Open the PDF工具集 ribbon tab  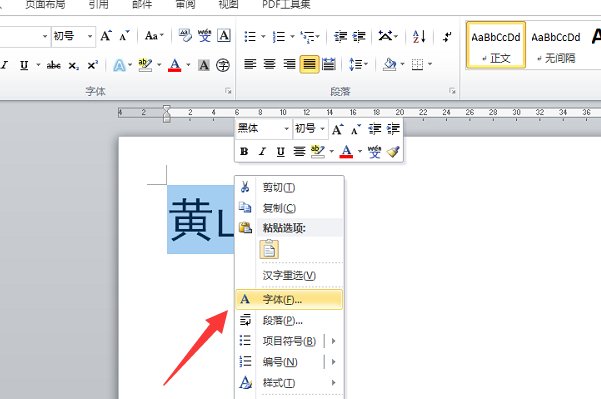286,5
